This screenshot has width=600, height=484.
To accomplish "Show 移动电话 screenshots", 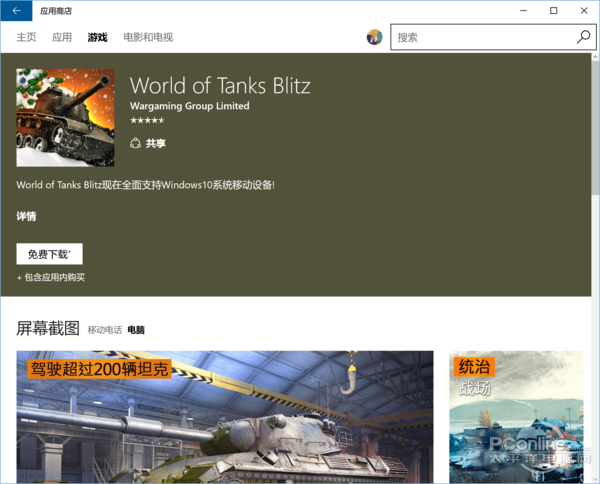I will (105, 330).
